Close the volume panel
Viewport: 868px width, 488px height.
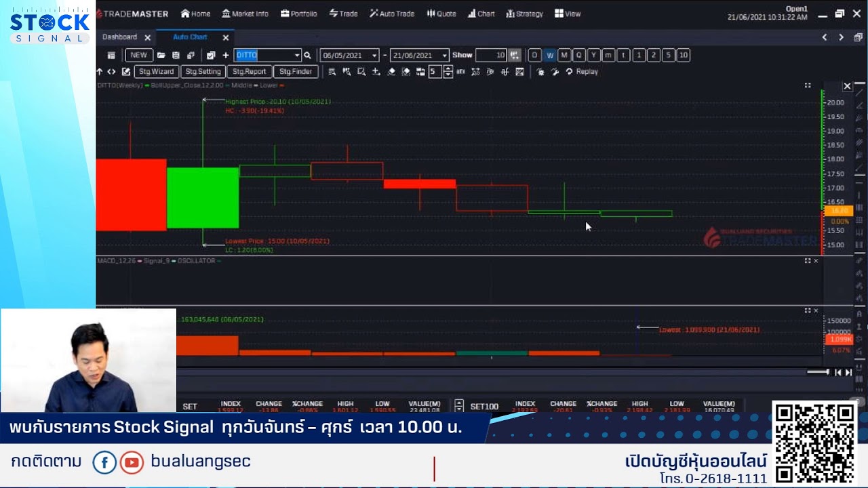(x=816, y=310)
